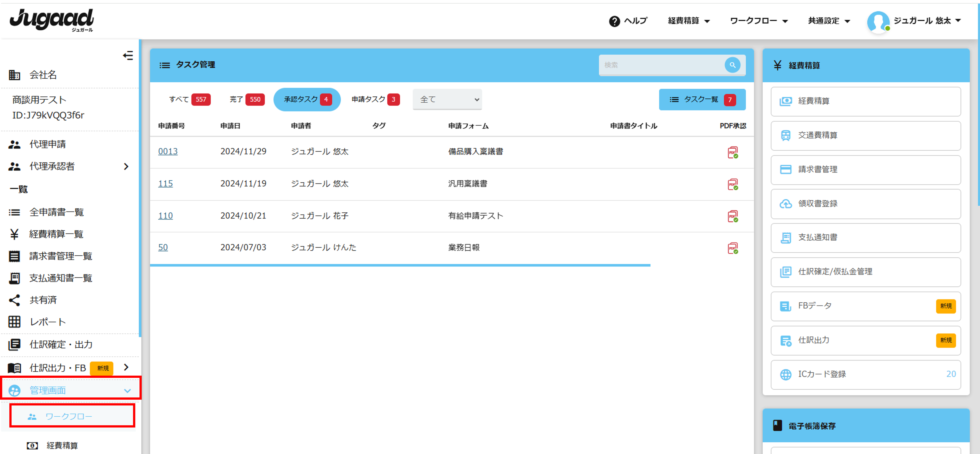Viewport: 980px width, 454px height.
Task: Open PDF approval for application 0013
Action: [x=733, y=152]
